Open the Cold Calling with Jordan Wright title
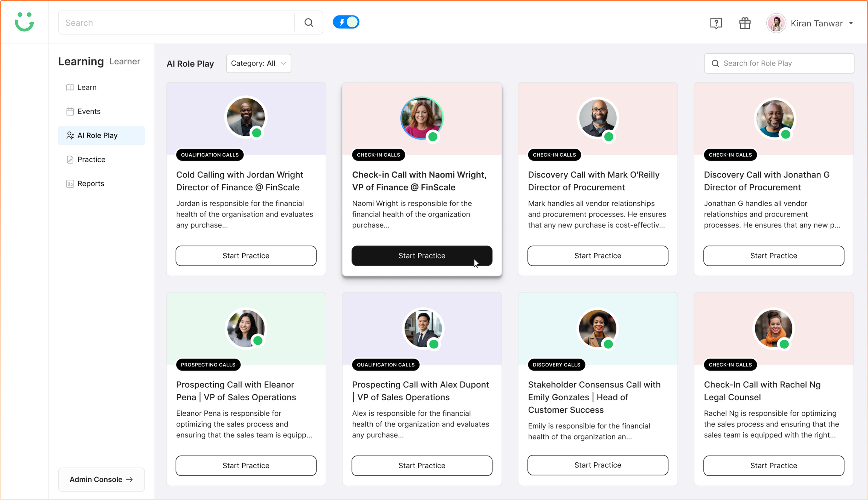 coord(240,181)
